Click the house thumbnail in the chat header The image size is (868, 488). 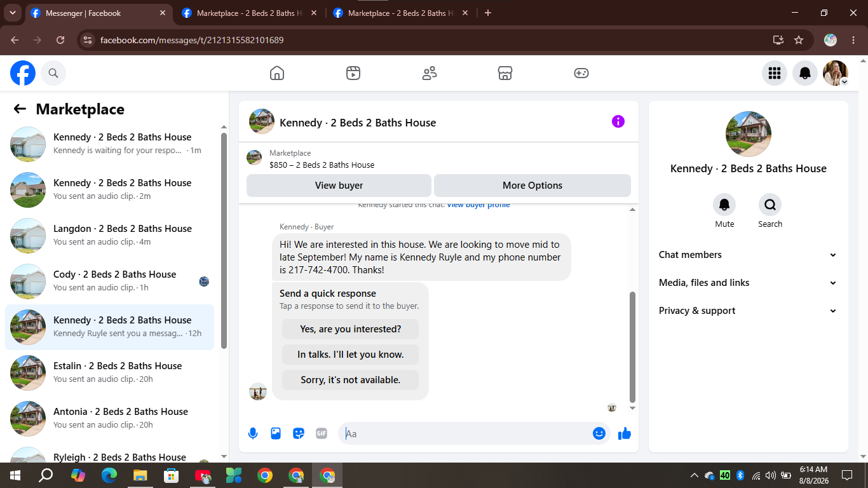coord(262,121)
